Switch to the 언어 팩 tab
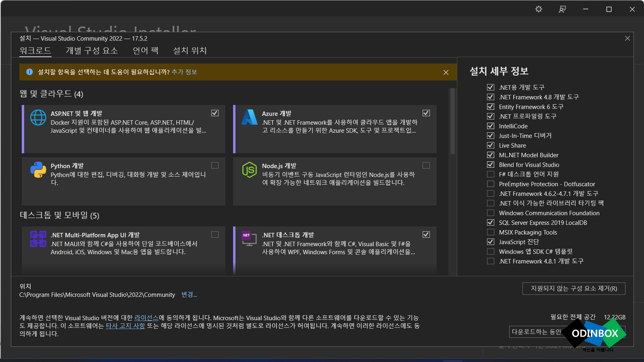 click(x=146, y=50)
